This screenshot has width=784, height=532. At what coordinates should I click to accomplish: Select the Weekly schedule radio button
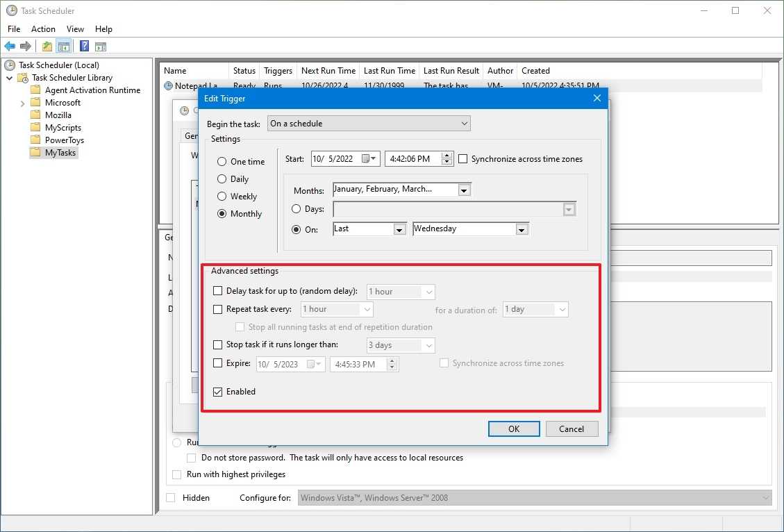(222, 197)
